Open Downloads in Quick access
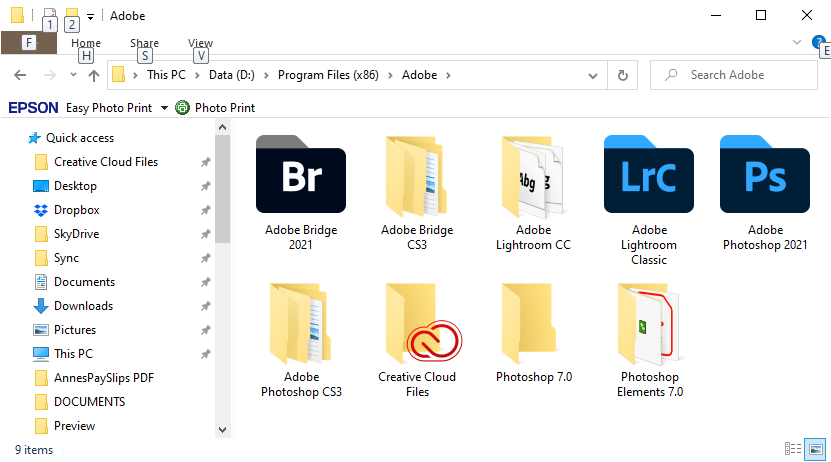 pyautogui.click(x=83, y=306)
